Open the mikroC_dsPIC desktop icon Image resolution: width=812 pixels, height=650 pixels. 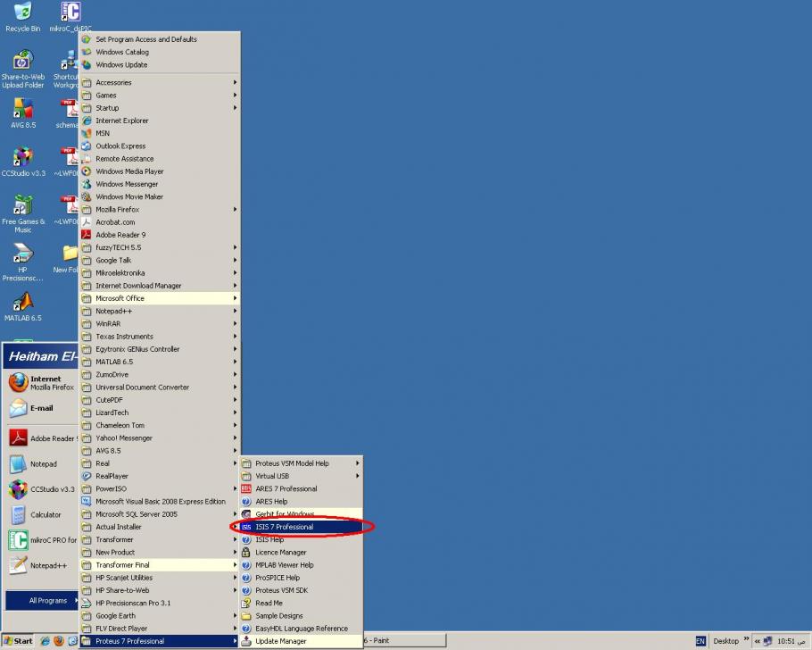[x=70, y=17]
